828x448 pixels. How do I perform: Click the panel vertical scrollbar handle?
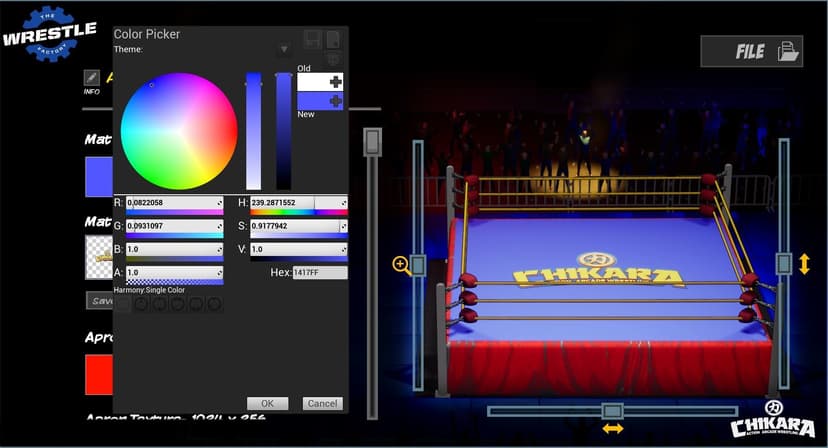click(372, 142)
